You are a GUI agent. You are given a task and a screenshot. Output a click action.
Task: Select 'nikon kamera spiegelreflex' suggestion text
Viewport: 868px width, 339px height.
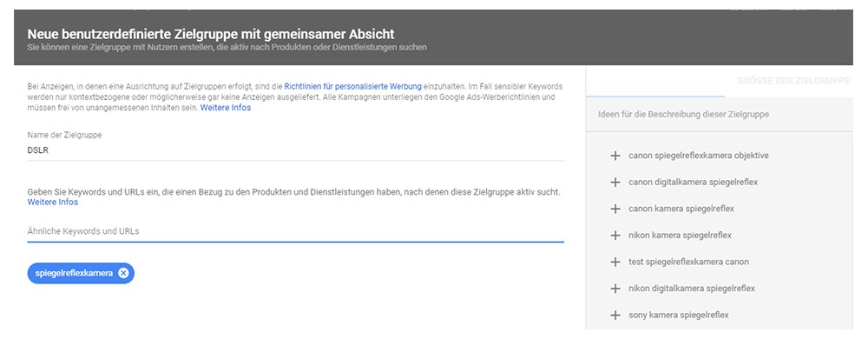[x=681, y=236]
